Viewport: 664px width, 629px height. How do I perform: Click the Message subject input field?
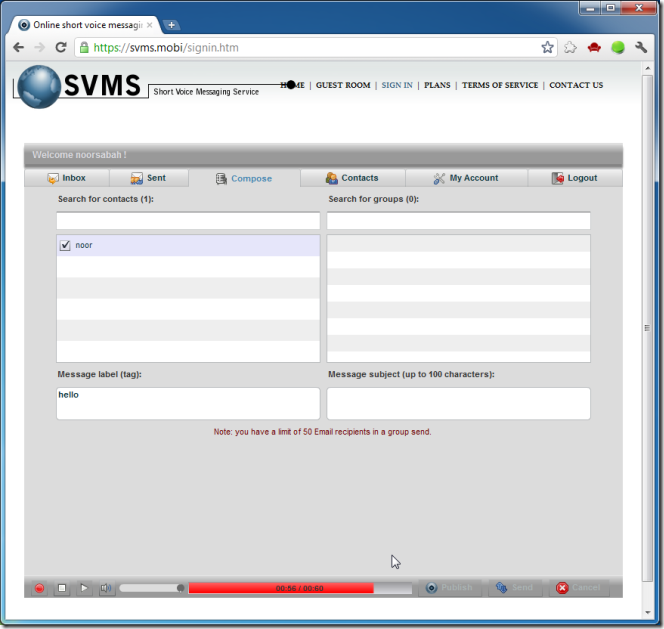[458, 403]
